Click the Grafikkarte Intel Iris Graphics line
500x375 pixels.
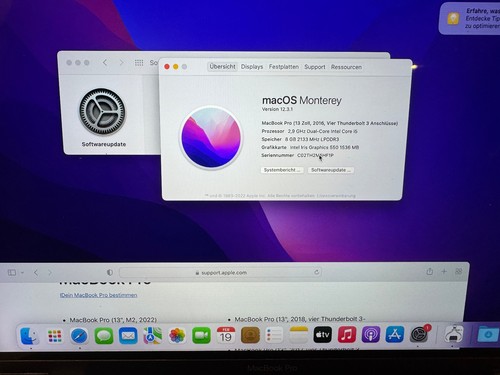[x=310, y=147]
